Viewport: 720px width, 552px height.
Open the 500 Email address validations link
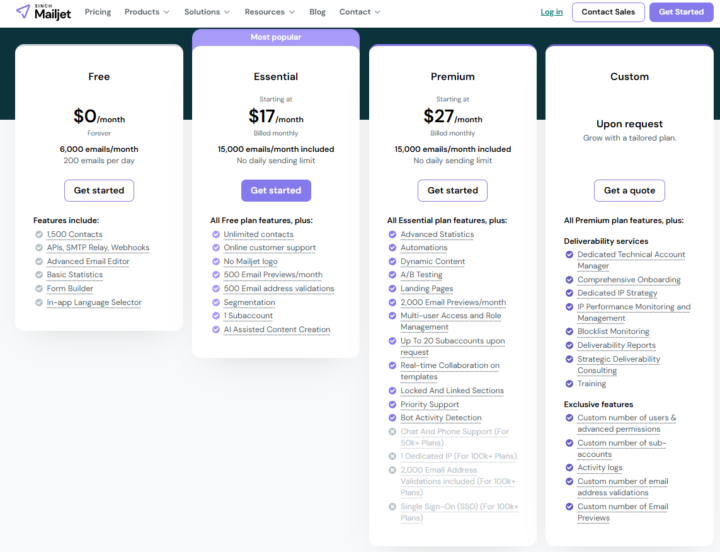point(279,288)
